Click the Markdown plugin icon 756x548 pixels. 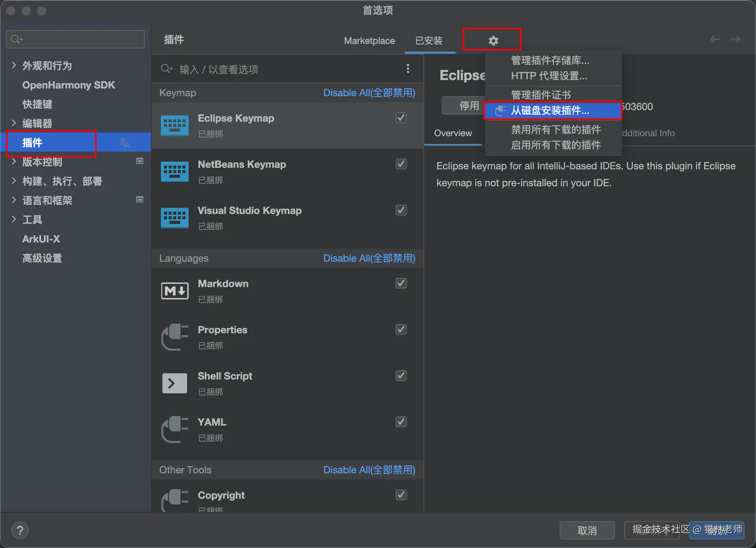pos(174,291)
